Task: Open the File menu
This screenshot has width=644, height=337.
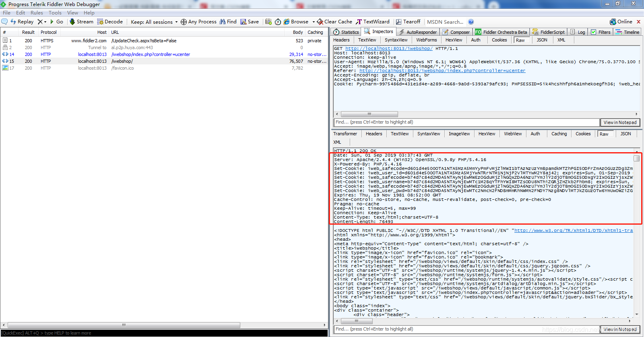Action: (6, 12)
